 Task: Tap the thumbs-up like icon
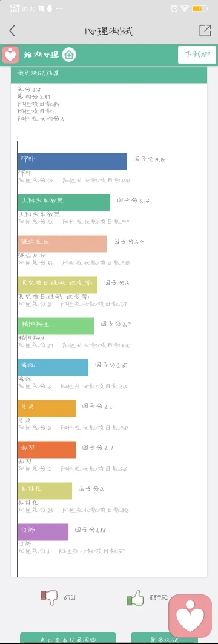135,597
